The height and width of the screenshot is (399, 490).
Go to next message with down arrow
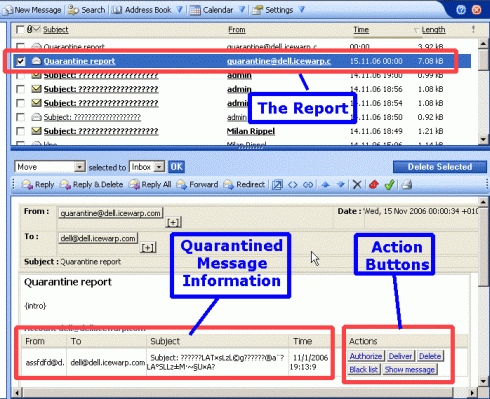(341, 184)
